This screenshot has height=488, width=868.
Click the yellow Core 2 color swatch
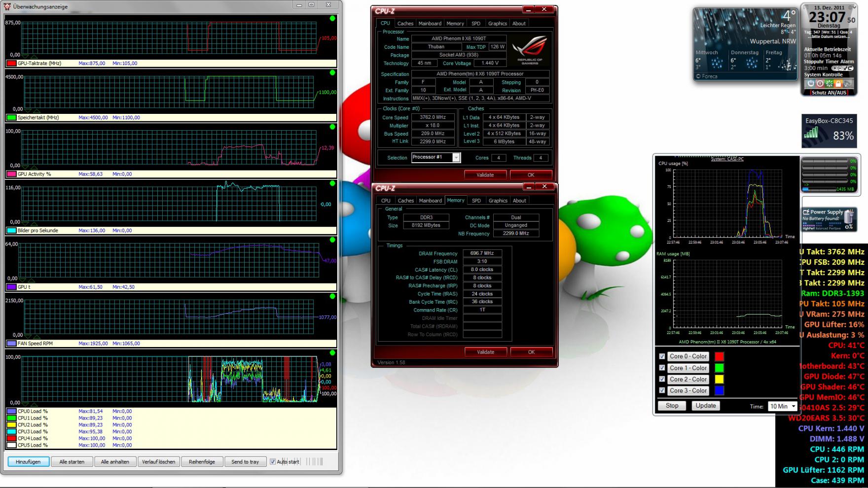tap(720, 379)
